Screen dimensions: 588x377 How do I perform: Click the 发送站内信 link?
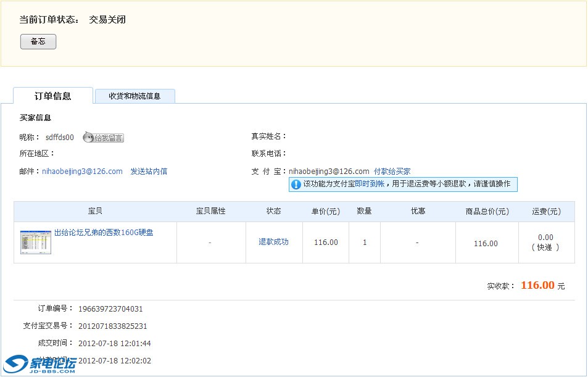(149, 172)
